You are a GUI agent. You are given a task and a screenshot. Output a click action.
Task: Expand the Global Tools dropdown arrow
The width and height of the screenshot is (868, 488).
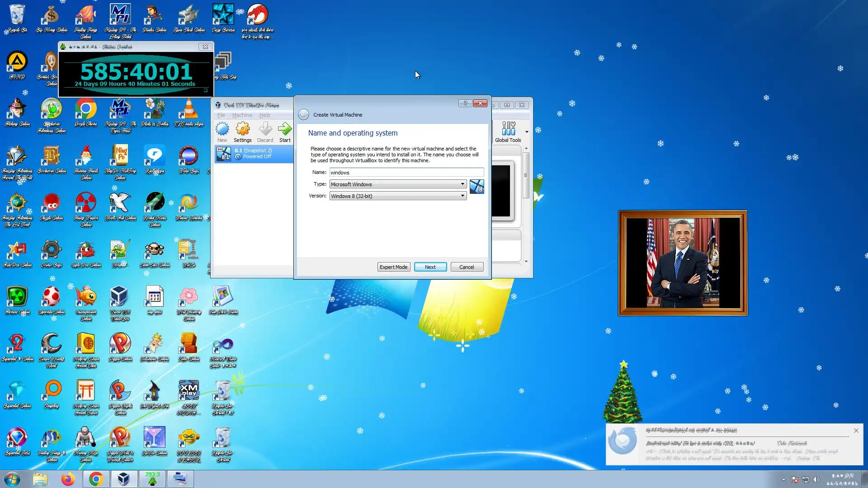[x=527, y=132]
